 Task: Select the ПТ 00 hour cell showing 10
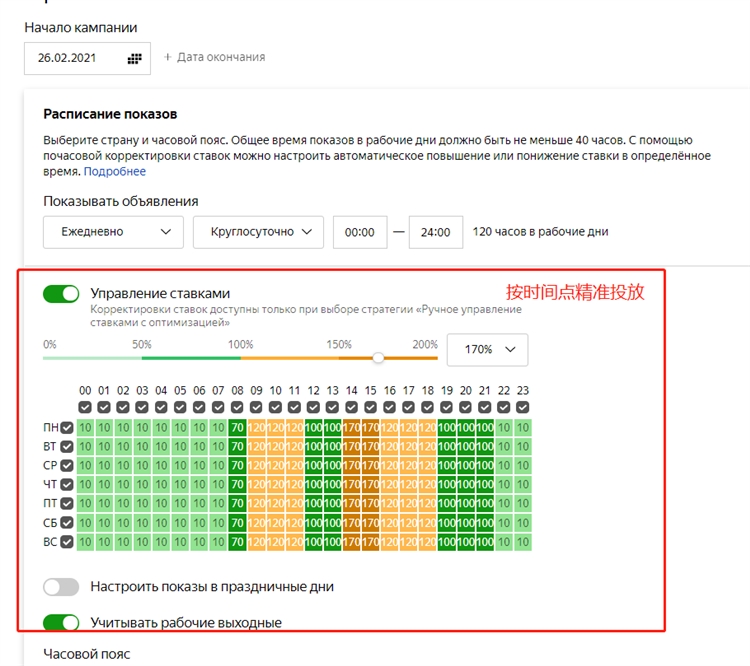click(x=85, y=503)
